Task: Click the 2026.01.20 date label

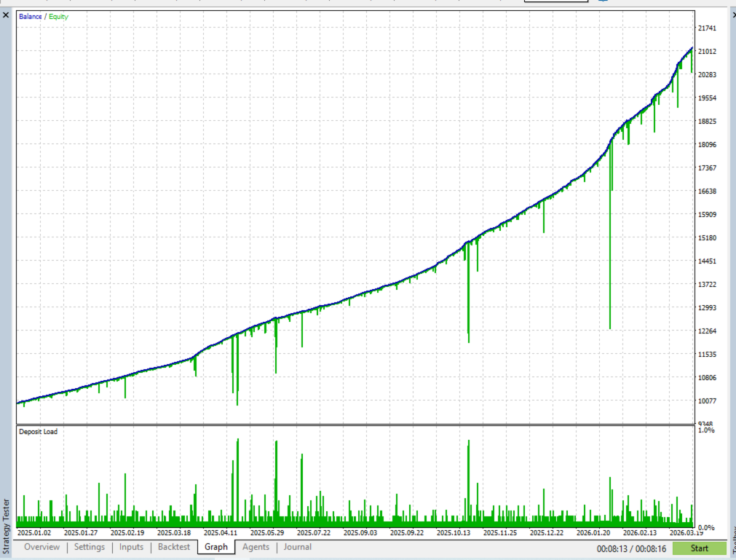Action: 593,533
